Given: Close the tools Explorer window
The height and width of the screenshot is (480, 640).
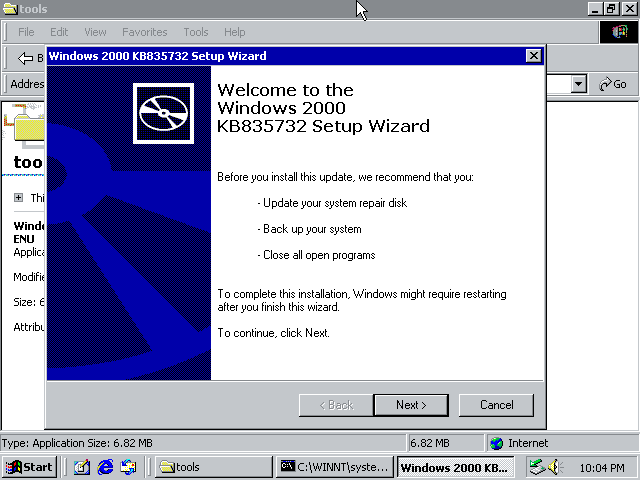Looking at the screenshot, I should coord(630,9).
